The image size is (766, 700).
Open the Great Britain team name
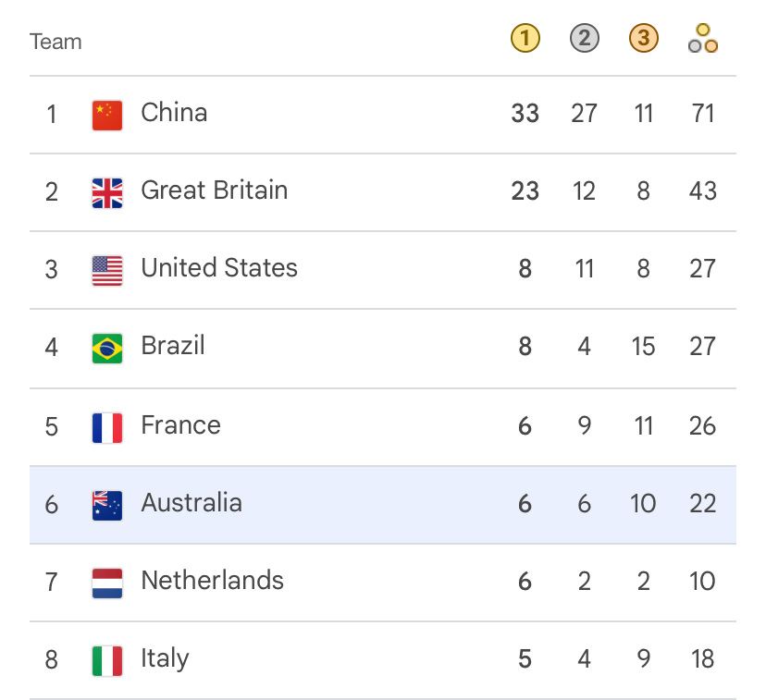pyautogui.click(x=214, y=190)
